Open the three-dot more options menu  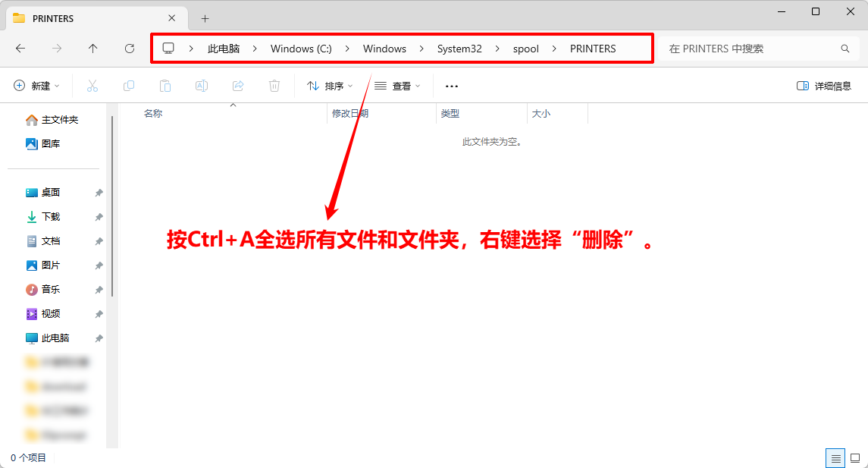coord(452,86)
